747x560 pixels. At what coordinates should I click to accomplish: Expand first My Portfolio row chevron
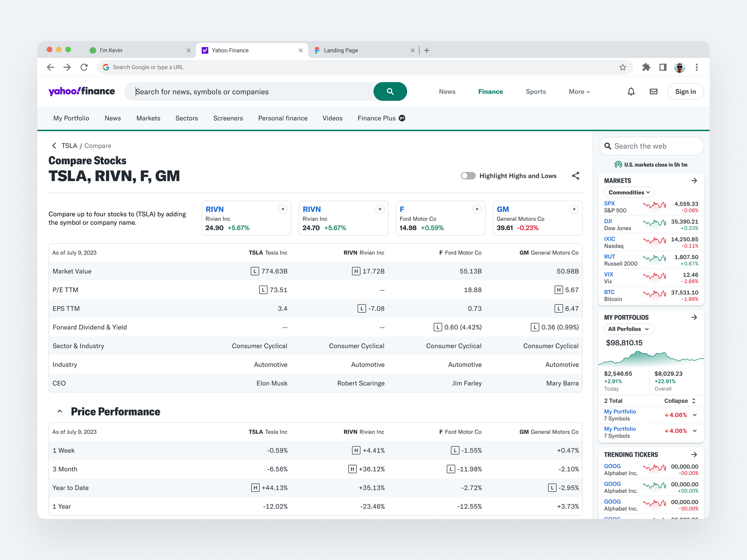(695, 415)
